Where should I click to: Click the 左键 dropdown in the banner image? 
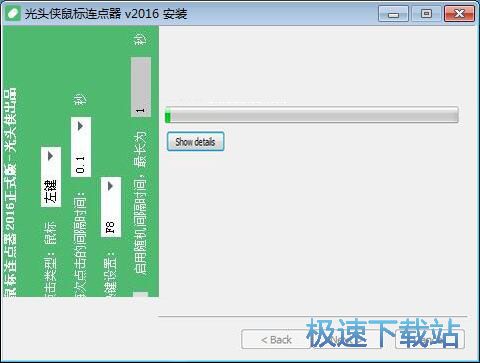(51, 177)
